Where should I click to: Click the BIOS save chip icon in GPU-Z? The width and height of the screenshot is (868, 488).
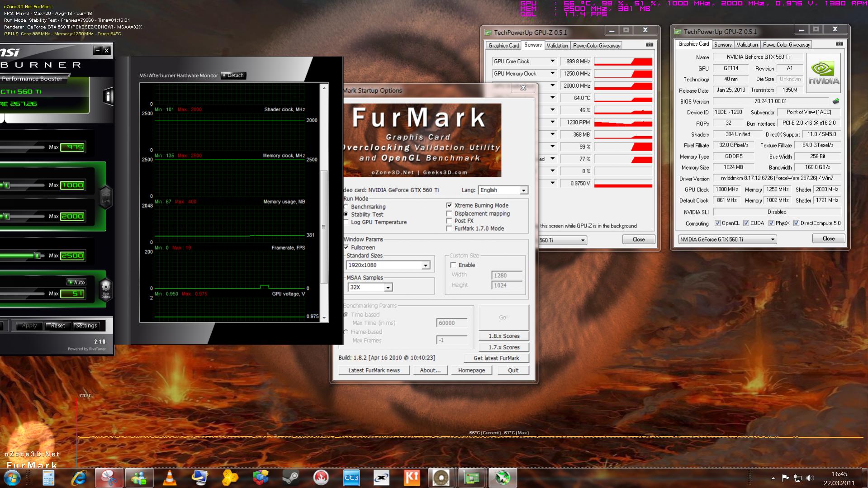pos(835,101)
